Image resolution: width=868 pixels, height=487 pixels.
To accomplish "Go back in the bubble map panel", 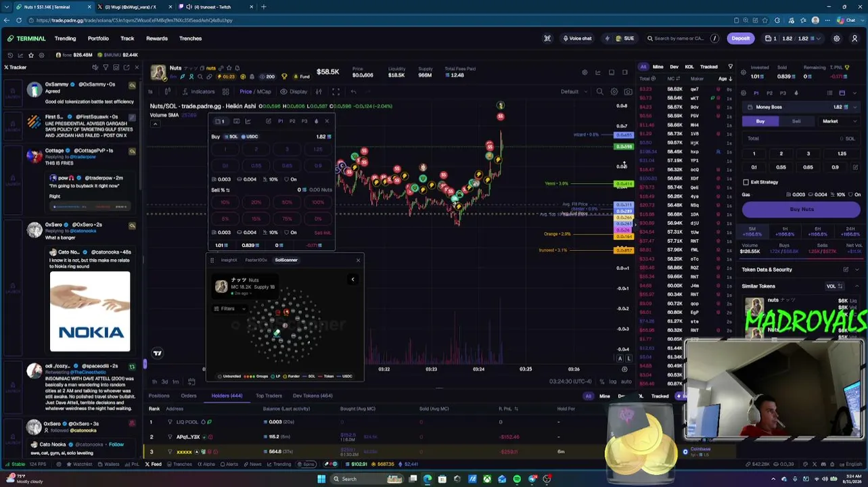I will [x=352, y=279].
